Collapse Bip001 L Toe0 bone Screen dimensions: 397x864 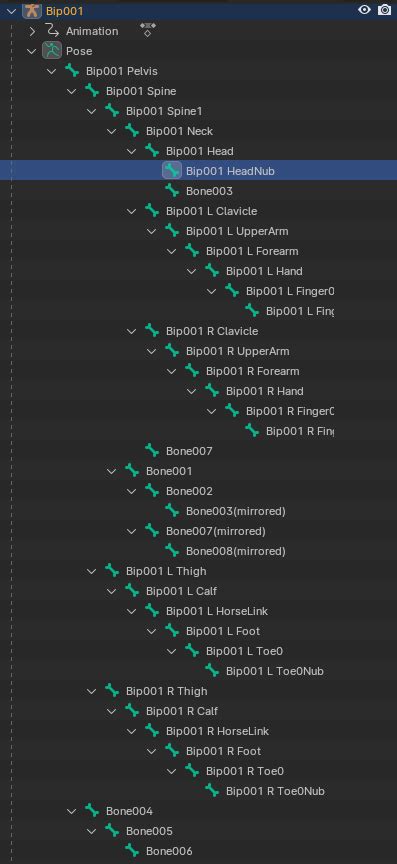pos(172,650)
